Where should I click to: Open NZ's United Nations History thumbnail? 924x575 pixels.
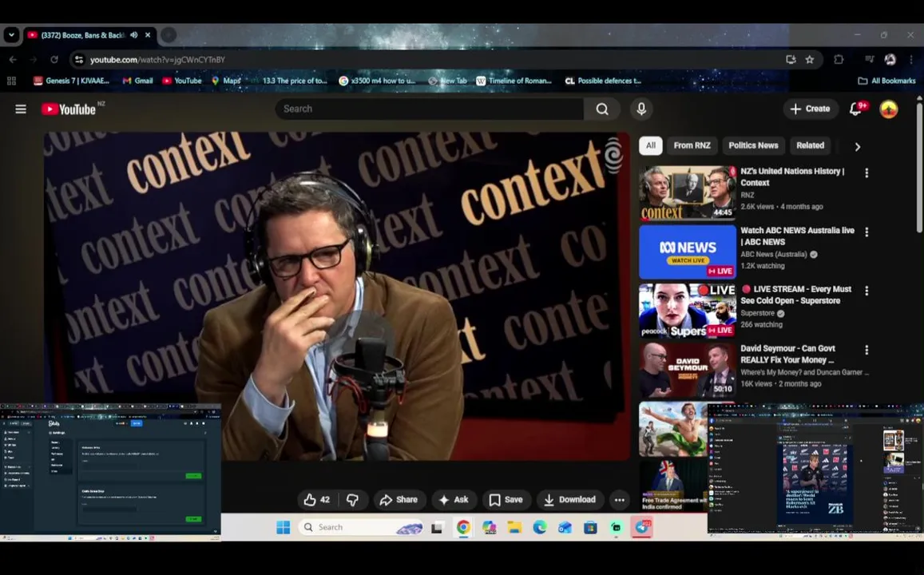tap(688, 192)
